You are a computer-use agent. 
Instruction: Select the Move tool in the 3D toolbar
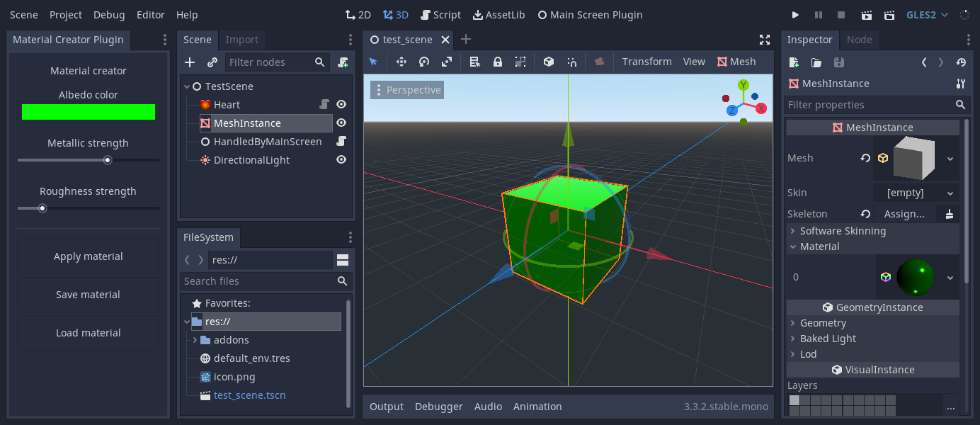coord(401,62)
